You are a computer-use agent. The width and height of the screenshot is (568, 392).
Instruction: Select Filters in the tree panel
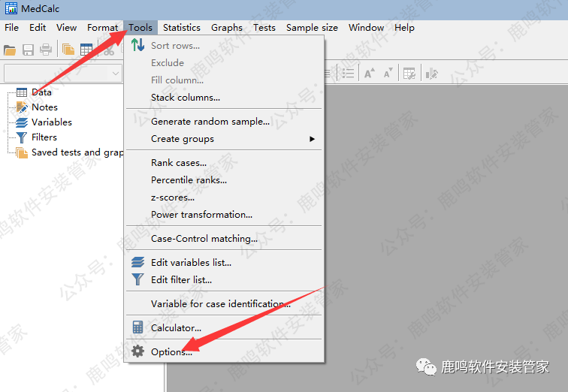44,137
